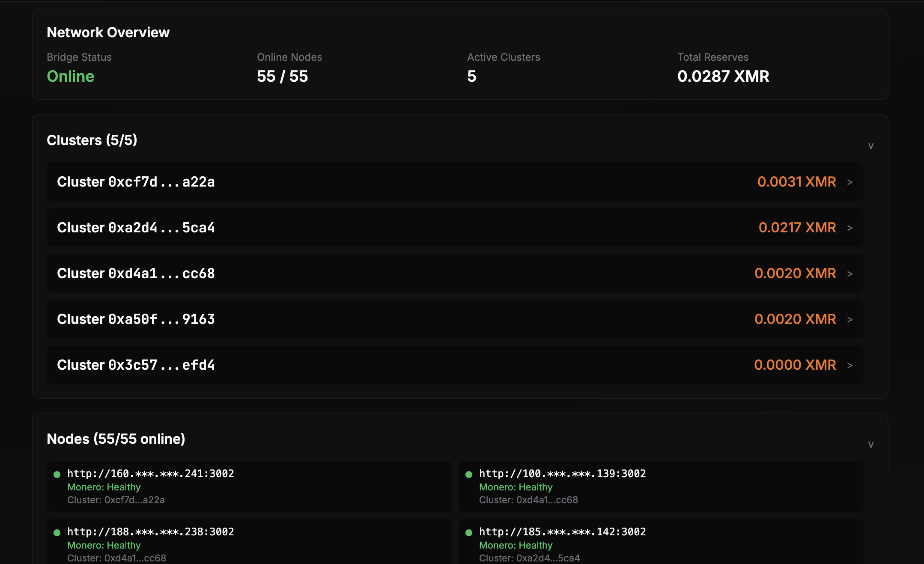Click green status dot of node 185.***.***.142
The image size is (924, 564).
[469, 532]
